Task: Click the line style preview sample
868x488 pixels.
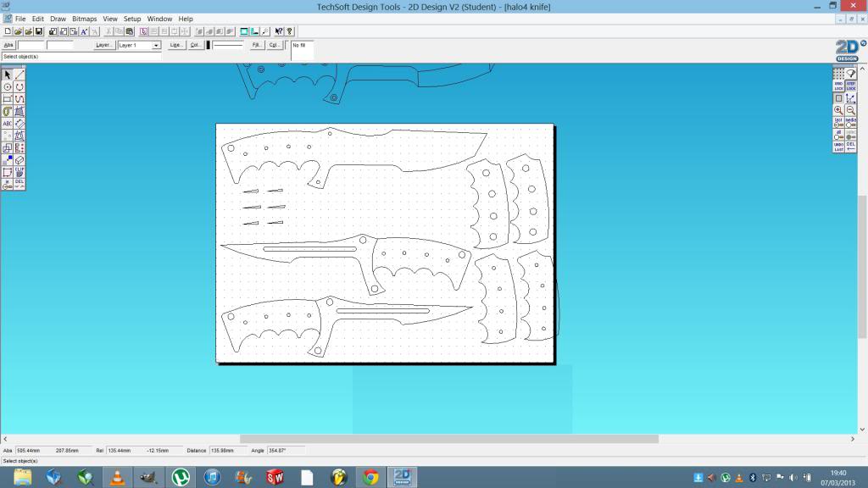Action: pos(228,46)
